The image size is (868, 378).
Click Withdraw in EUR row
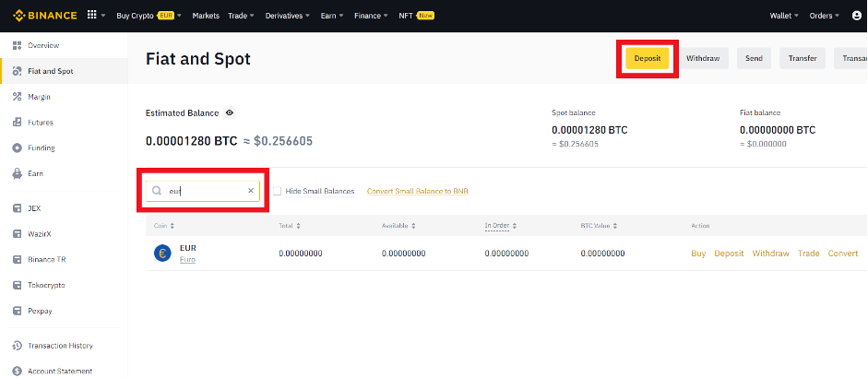click(770, 254)
